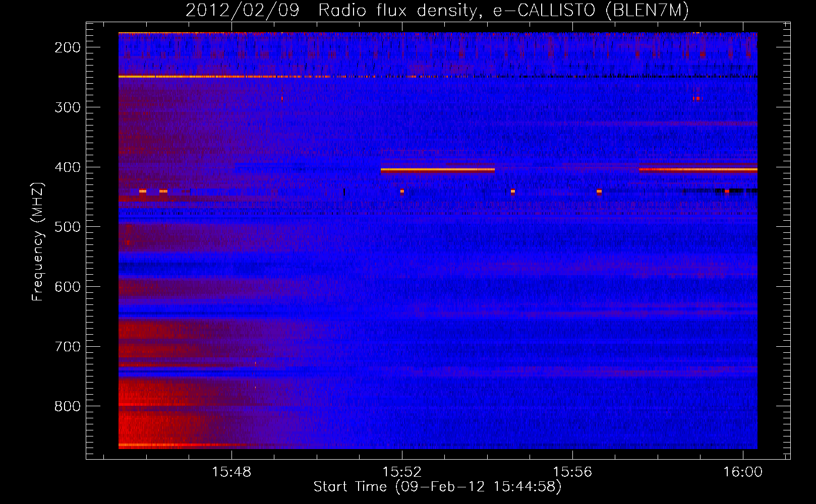Click the "Start Time (09-Feb-12 15:44:58)" label
The height and width of the screenshot is (504, 816).
coord(437,487)
